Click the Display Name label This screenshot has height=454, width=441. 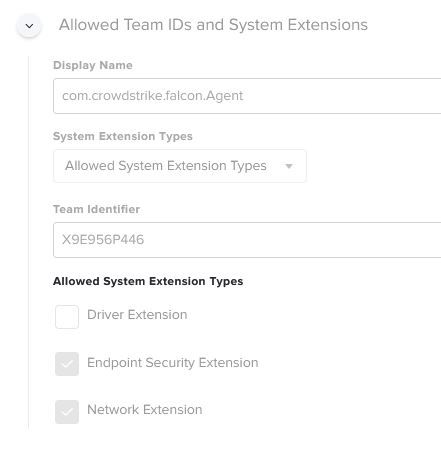coord(93,65)
